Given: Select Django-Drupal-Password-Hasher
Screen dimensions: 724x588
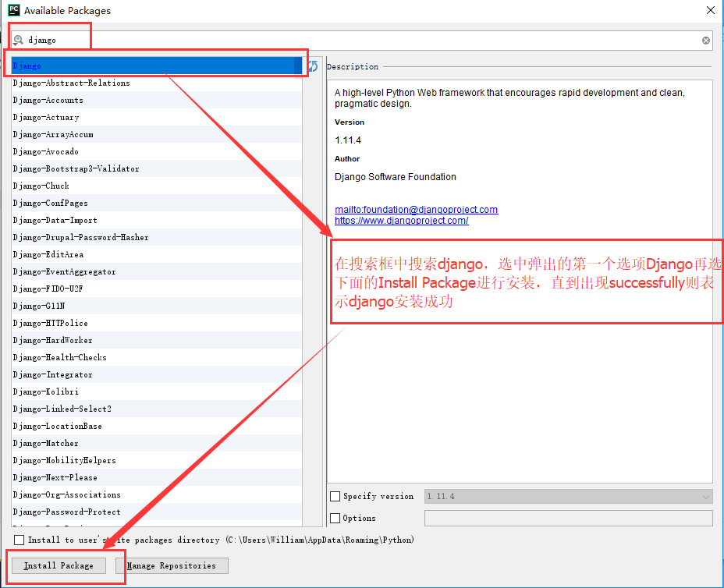Looking at the screenshot, I should (x=157, y=237).
